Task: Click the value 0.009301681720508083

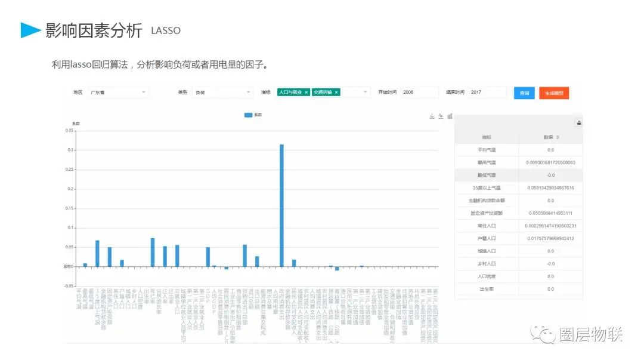Action: pyautogui.click(x=551, y=163)
